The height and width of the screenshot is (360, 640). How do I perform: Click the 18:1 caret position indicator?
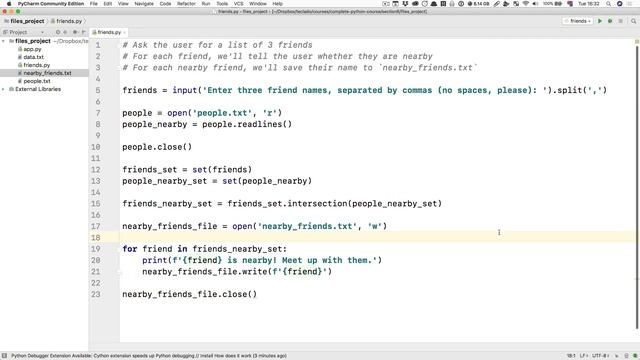click(x=571, y=356)
